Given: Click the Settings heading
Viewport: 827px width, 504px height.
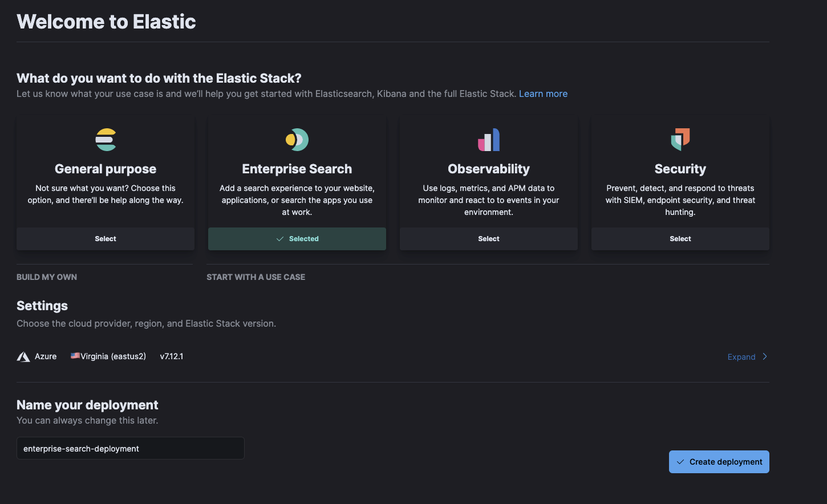Looking at the screenshot, I should [42, 306].
